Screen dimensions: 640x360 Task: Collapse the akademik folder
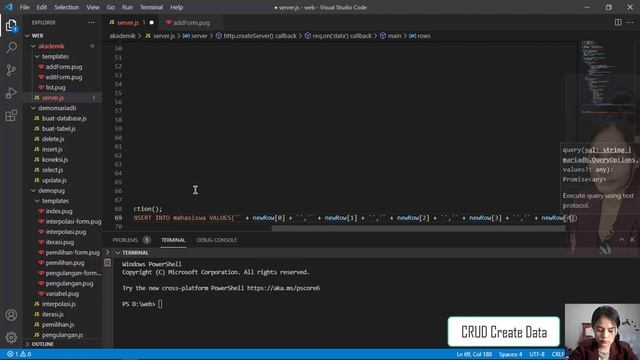[x=33, y=46]
